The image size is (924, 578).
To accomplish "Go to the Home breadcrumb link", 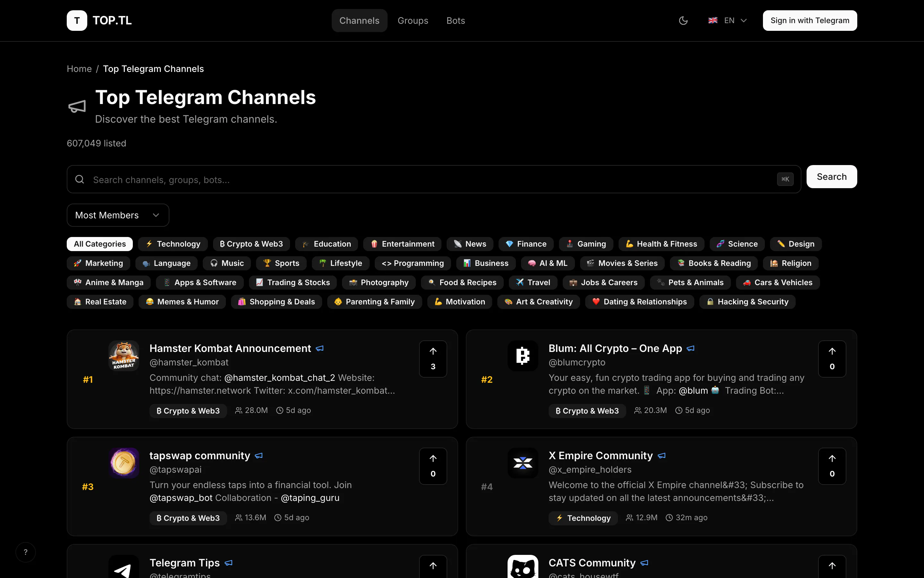I will point(79,69).
